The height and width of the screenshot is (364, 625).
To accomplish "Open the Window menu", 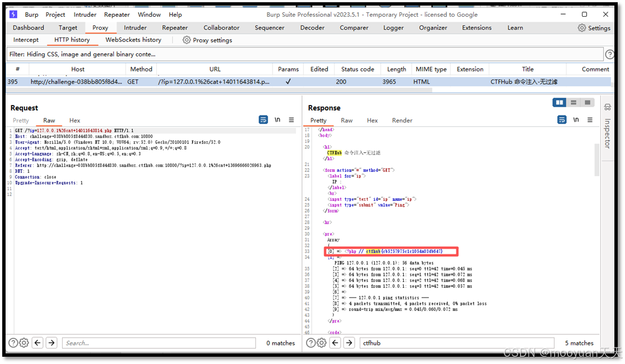I will 149,15.
